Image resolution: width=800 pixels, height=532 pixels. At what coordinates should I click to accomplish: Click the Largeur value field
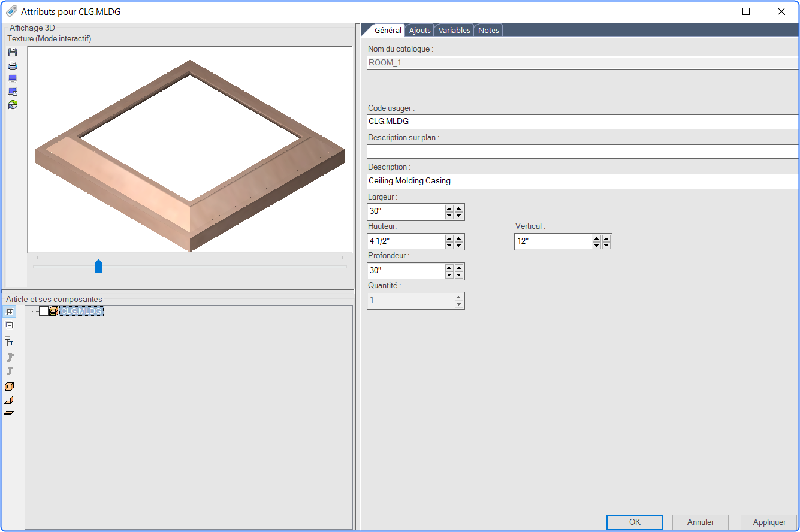click(x=406, y=211)
